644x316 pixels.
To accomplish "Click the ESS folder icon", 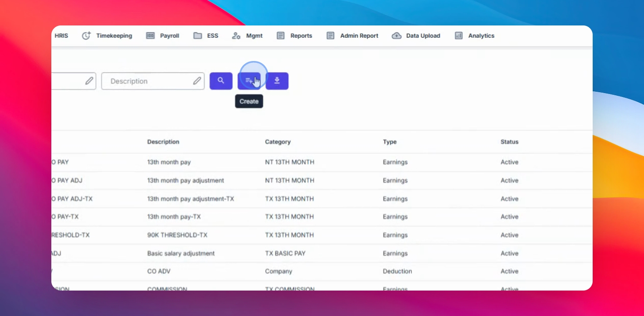I will point(198,36).
